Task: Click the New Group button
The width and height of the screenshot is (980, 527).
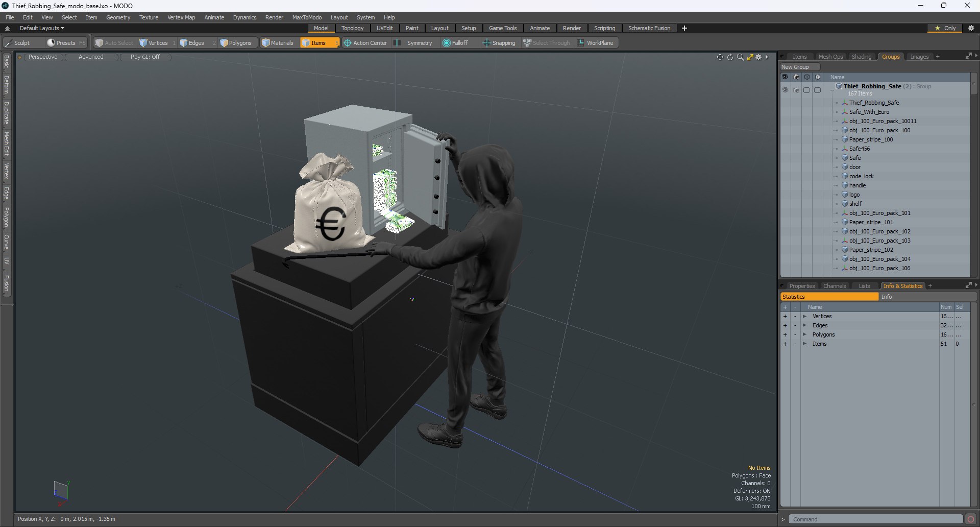Action: click(799, 67)
